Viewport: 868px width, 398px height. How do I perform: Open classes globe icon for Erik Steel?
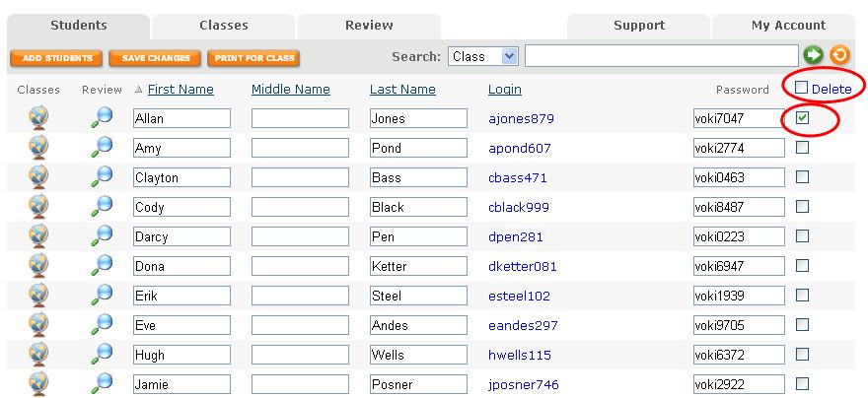point(38,296)
